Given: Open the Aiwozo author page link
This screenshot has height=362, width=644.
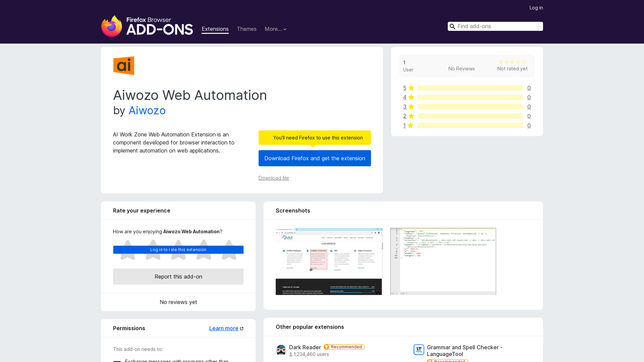Looking at the screenshot, I should (147, 110).
